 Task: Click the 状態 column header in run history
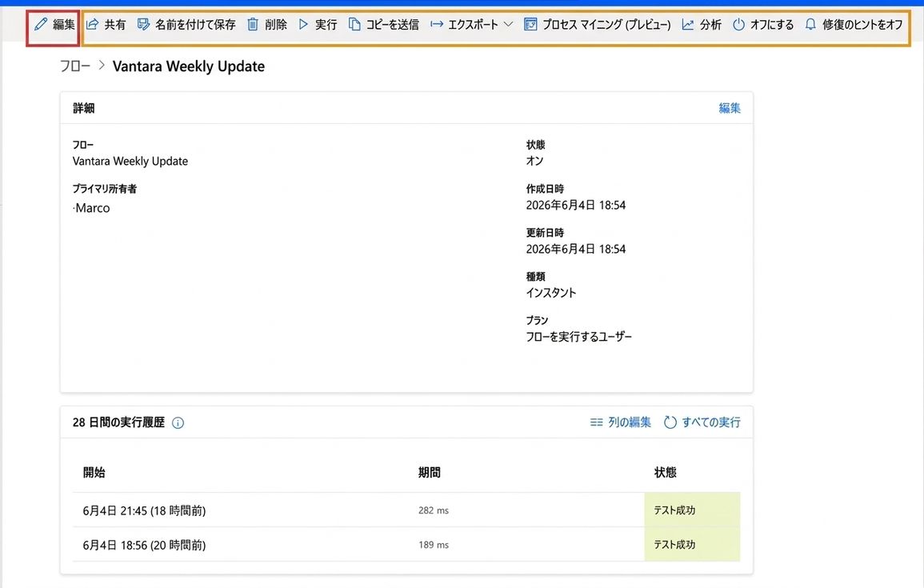(666, 472)
